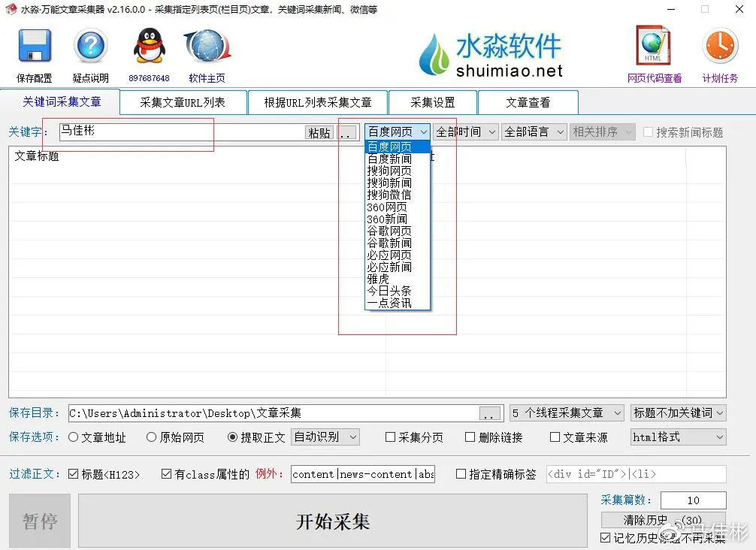The width and height of the screenshot is (756, 550).
Task: Open the 采集设置 tab
Action: pos(433,102)
